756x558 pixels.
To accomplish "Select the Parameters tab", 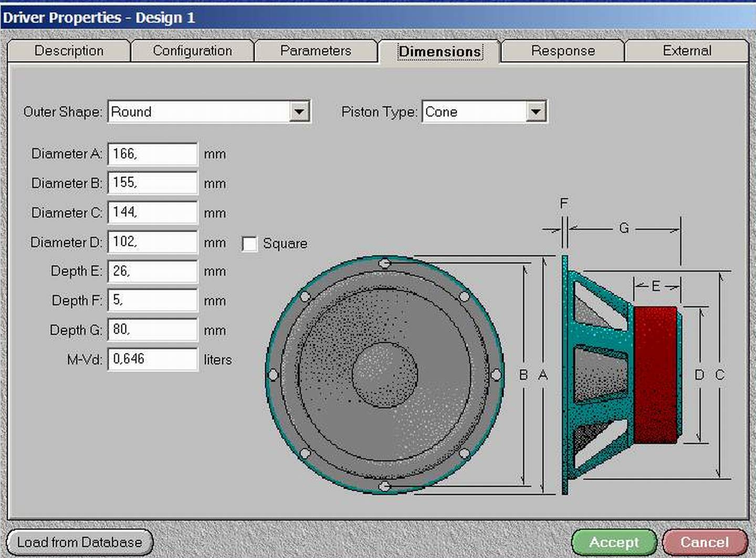I will [x=316, y=51].
